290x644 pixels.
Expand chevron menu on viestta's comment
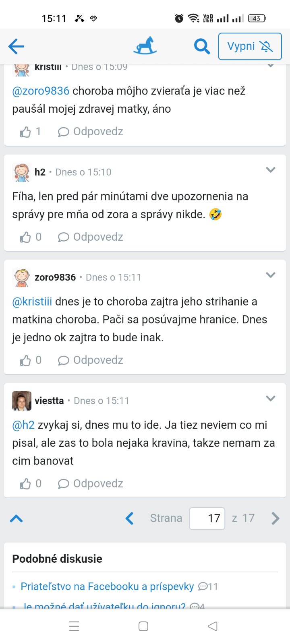[x=271, y=398]
